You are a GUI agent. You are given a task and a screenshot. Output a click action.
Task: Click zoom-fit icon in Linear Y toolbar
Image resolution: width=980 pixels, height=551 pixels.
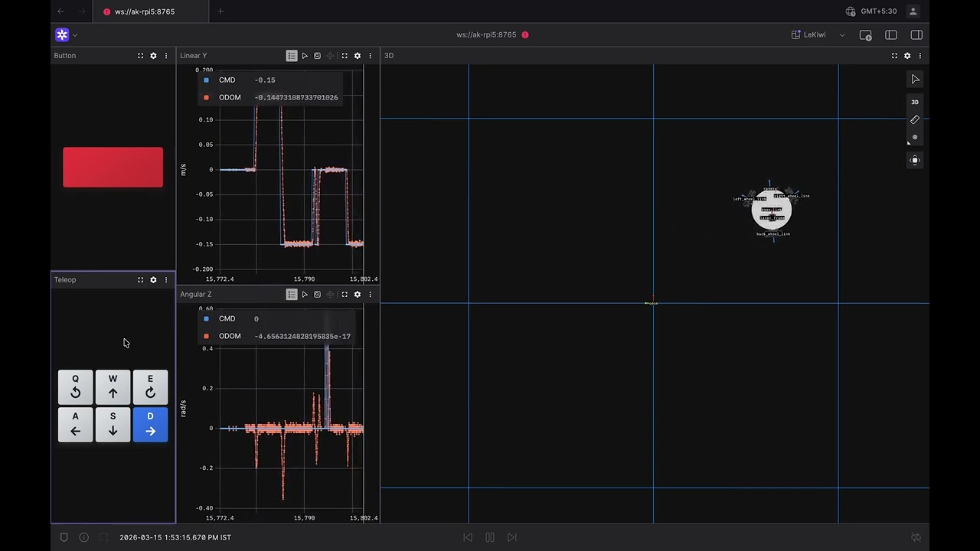click(317, 56)
